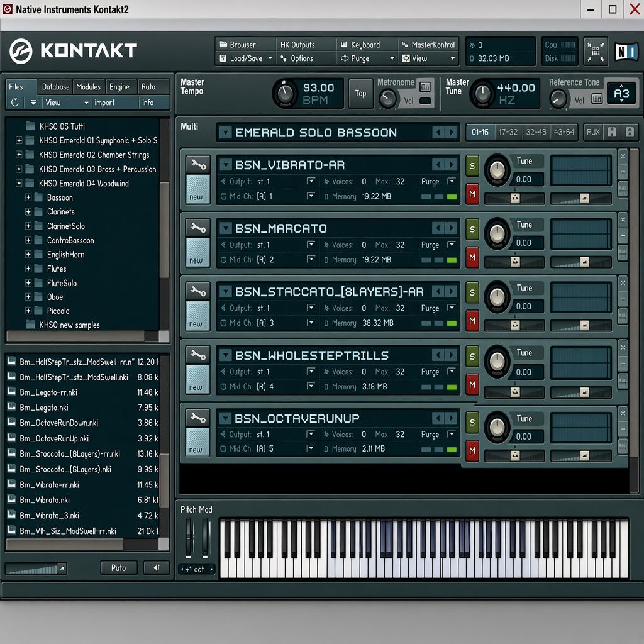
Task: Open the wrench editor for BSN_OCTAVERUNUP
Action: (198, 418)
